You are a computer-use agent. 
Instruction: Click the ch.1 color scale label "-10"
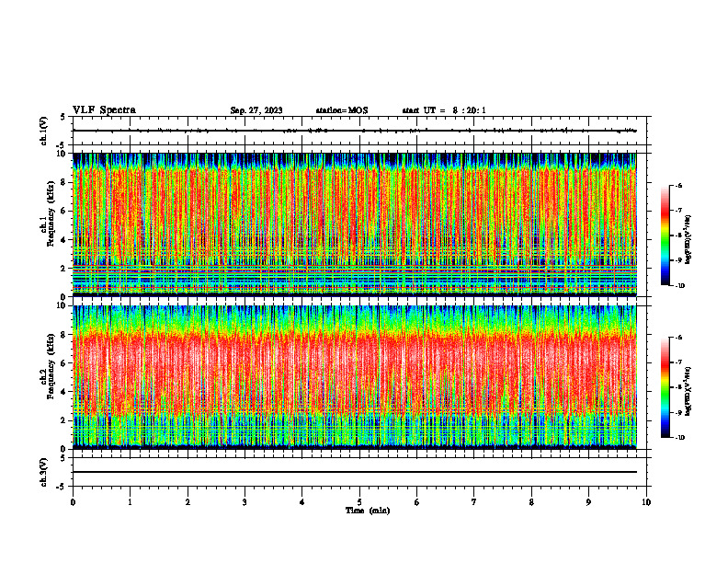point(679,286)
